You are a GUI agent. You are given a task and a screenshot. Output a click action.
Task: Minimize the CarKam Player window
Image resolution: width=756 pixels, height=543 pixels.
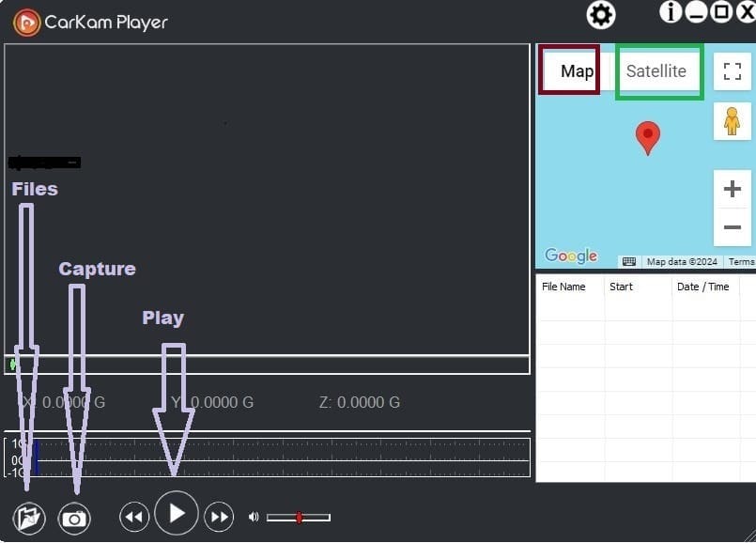click(x=696, y=11)
